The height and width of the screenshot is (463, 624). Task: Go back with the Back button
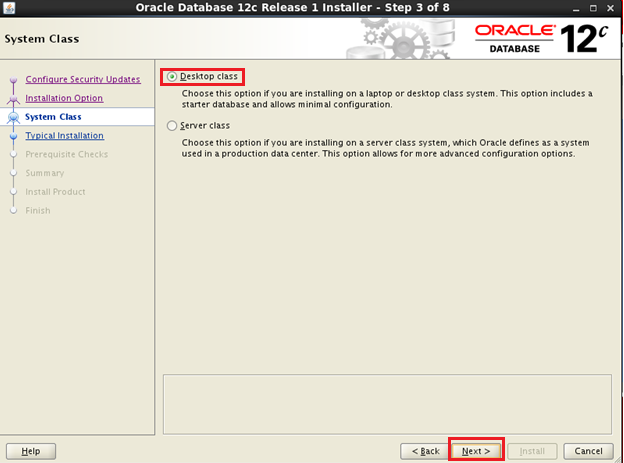click(425, 451)
